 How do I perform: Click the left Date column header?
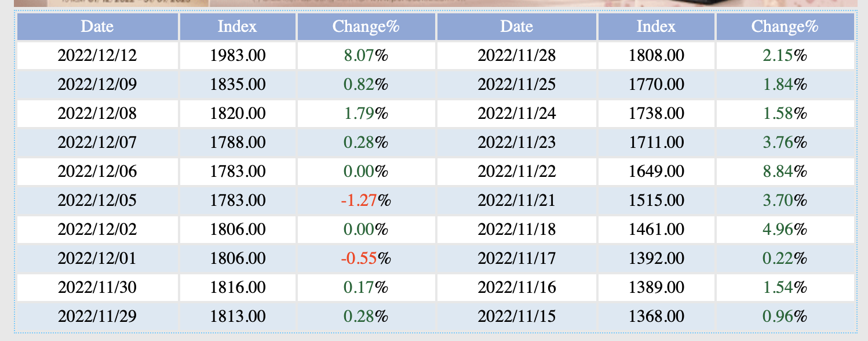tap(97, 27)
